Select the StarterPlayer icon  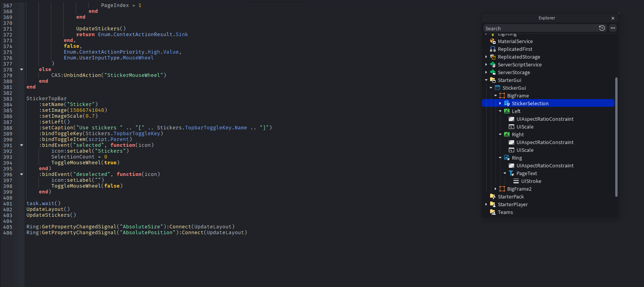pyautogui.click(x=493, y=204)
